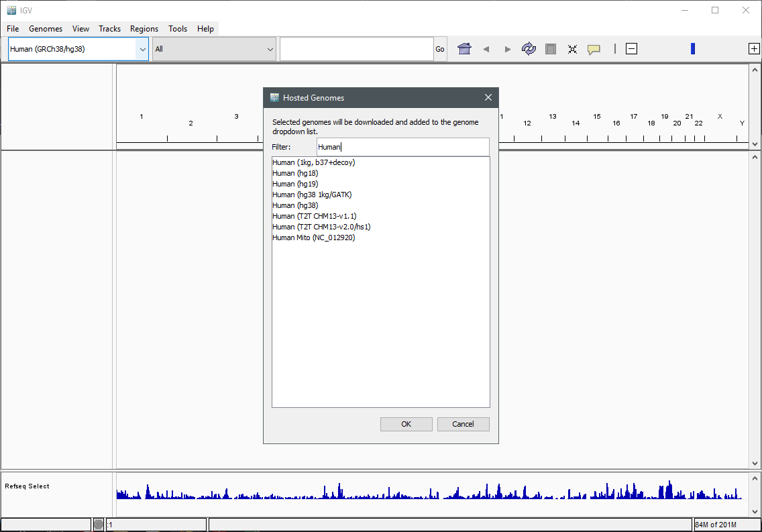This screenshot has height=532, width=762.
Task: Select Human (T2T CHM13-v2.0/hs1) in list
Action: (321, 227)
